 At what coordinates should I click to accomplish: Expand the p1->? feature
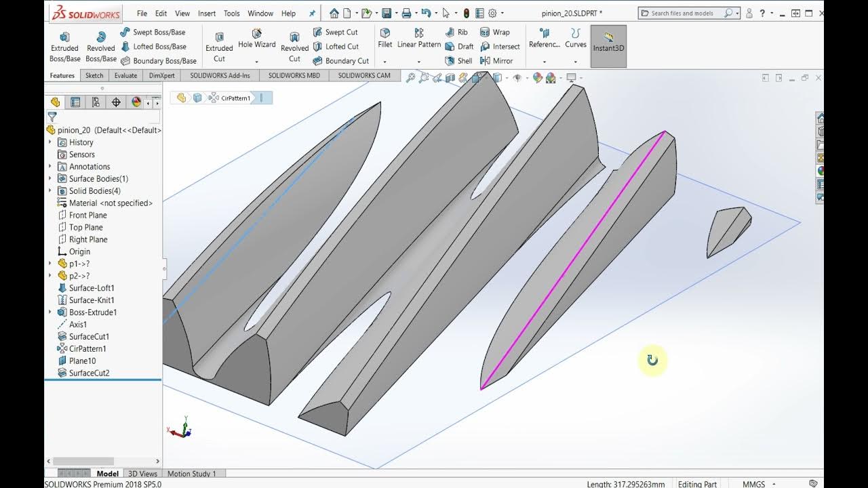coord(50,264)
